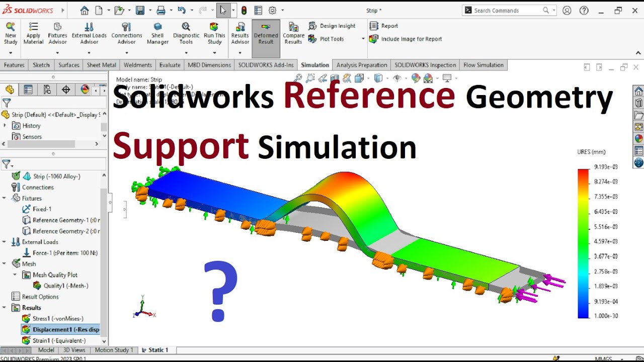
Task: Click the Report button
Action: pyautogui.click(x=383, y=26)
